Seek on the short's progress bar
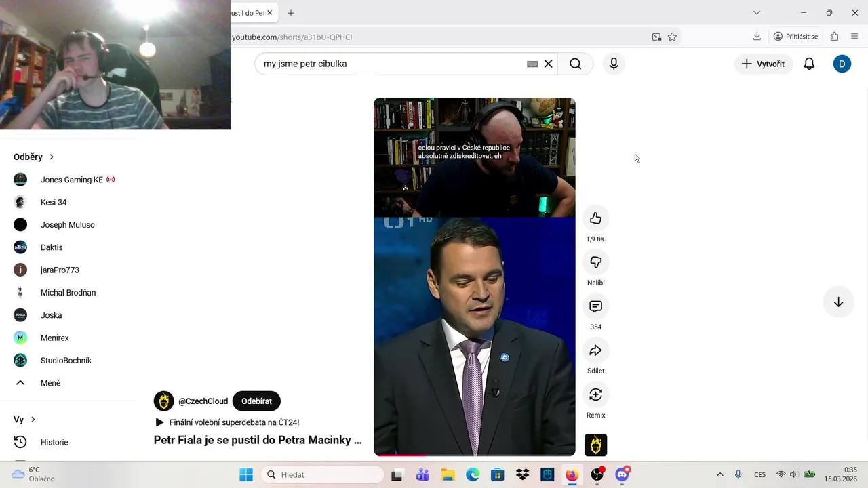Screen dimensions: 868x488 click(475, 455)
